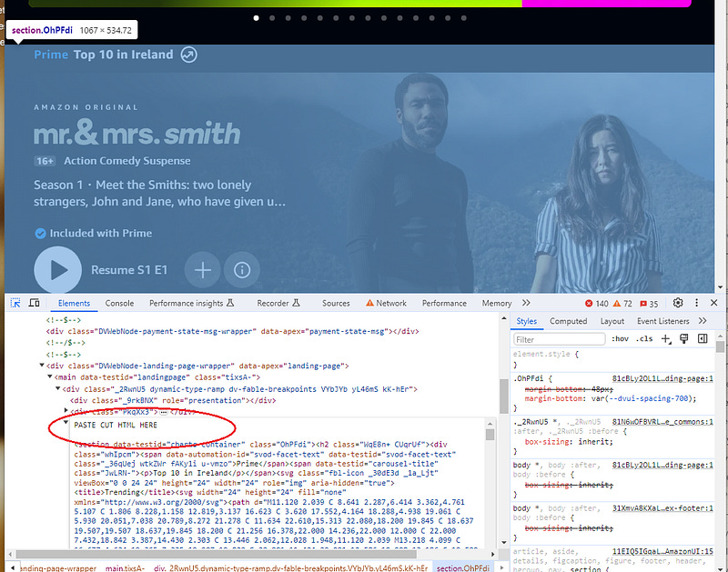
Task: Switch to the Console tab
Action: [x=119, y=304]
